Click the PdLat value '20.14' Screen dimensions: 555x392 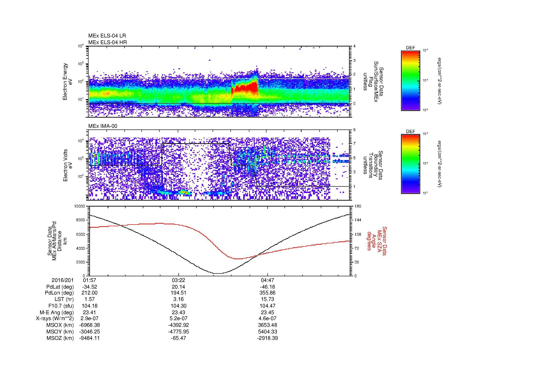pyautogui.click(x=178, y=287)
